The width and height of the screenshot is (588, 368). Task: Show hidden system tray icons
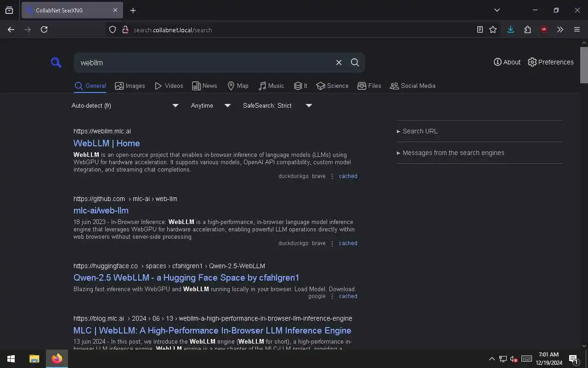point(492,359)
